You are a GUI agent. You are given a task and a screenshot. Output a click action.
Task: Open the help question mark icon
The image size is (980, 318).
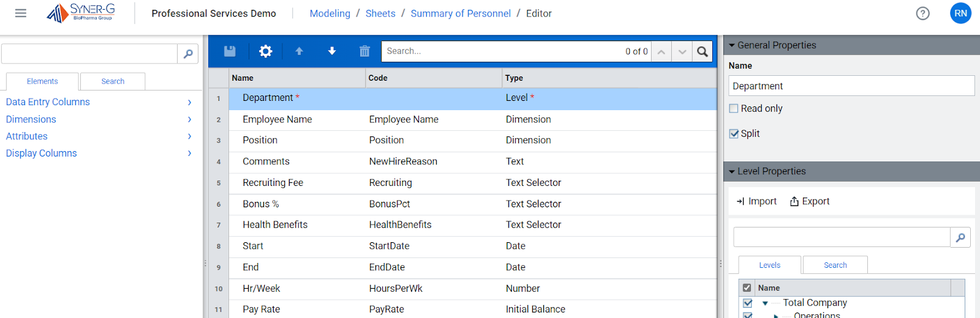[x=922, y=13]
